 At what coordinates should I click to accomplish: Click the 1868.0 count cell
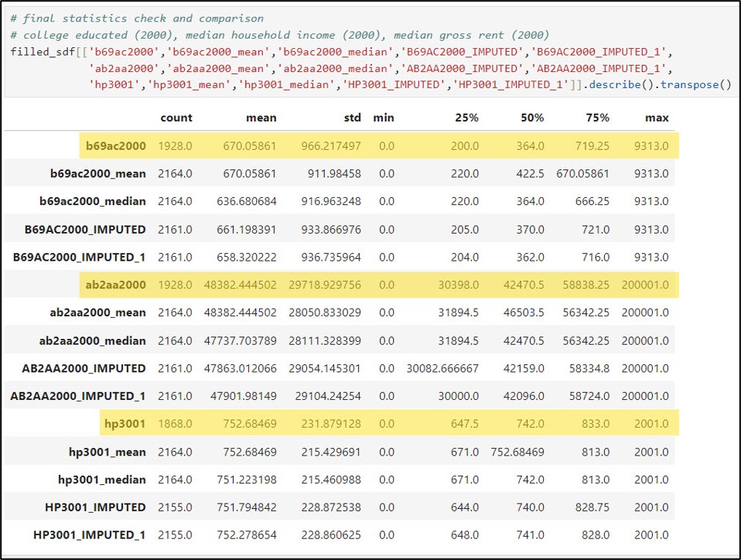[175, 424]
